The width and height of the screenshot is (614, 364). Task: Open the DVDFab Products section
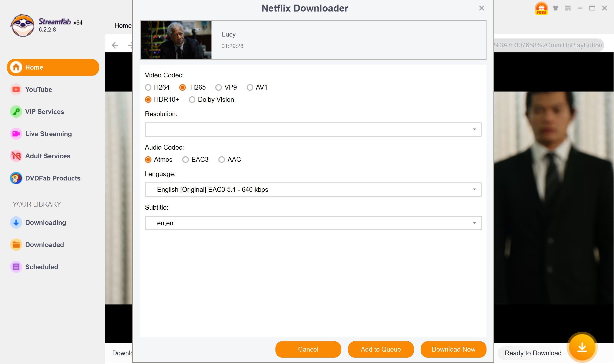pos(52,178)
